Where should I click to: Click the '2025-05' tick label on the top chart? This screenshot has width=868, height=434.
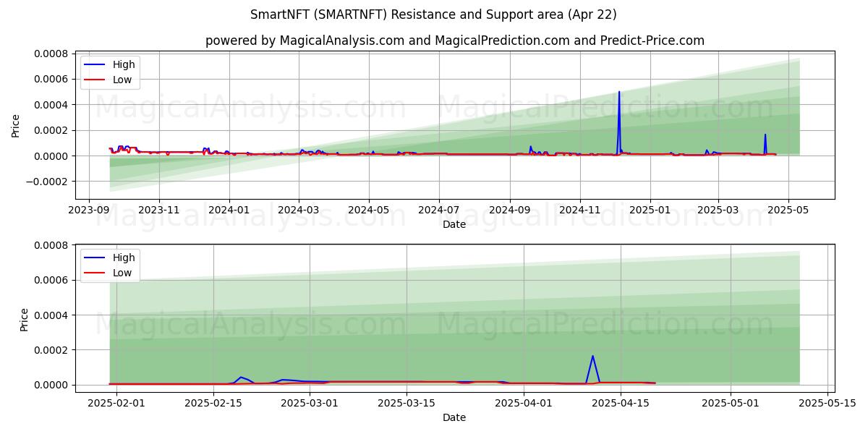(x=788, y=210)
